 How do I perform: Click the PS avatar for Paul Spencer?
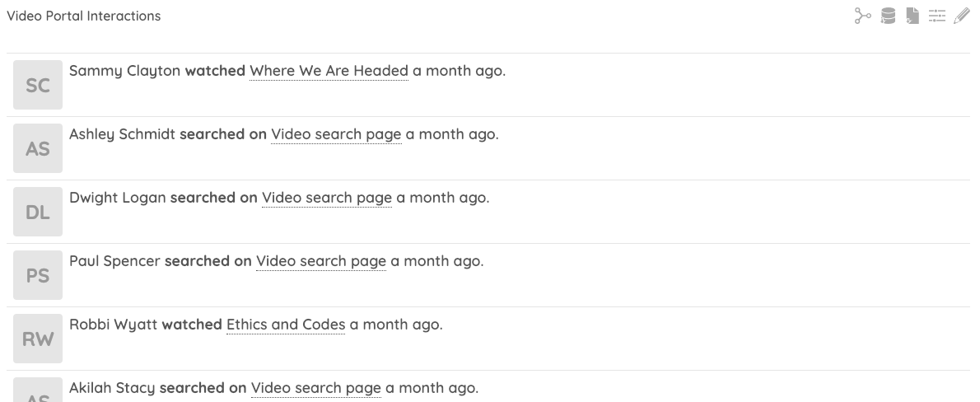click(x=38, y=275)
